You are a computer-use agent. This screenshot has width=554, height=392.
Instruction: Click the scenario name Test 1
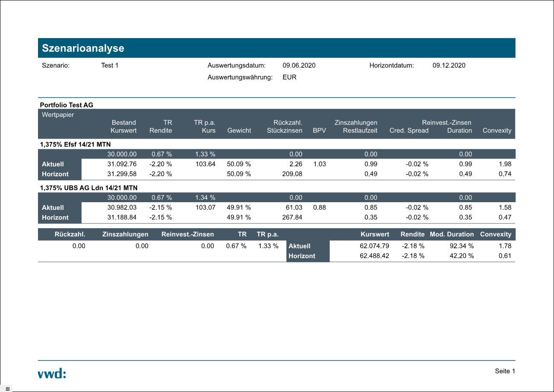click(x=110, y=66)
